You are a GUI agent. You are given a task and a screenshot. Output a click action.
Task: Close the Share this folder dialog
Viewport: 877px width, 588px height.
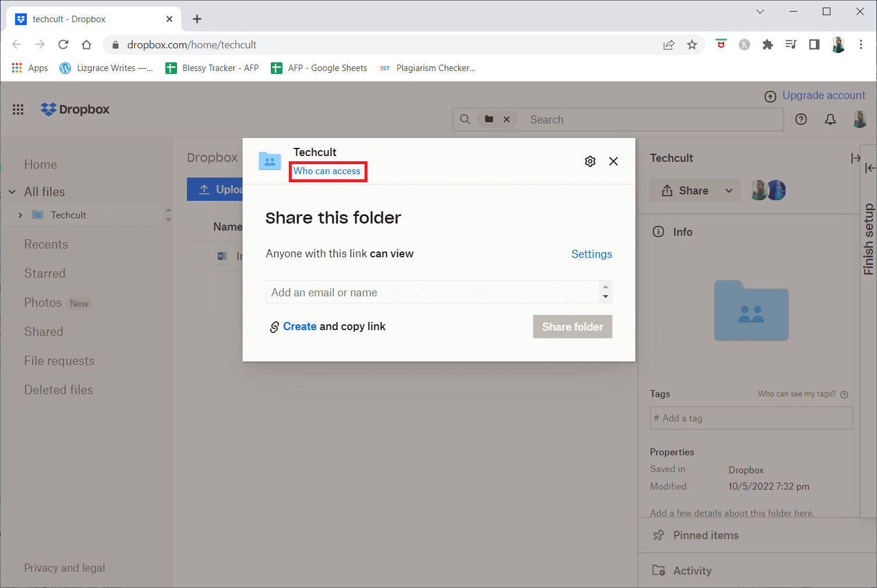(x=613, y=161)
